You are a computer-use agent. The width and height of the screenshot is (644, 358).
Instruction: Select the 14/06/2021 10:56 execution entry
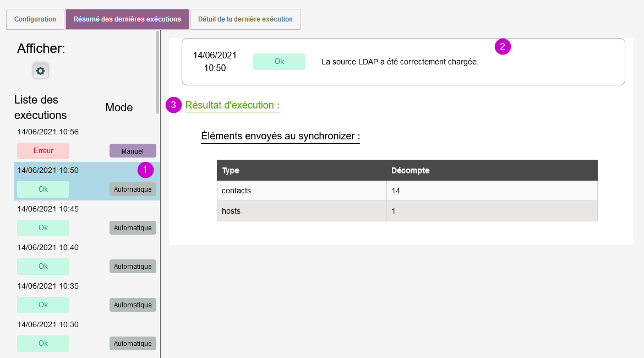[x=48, y=132]
